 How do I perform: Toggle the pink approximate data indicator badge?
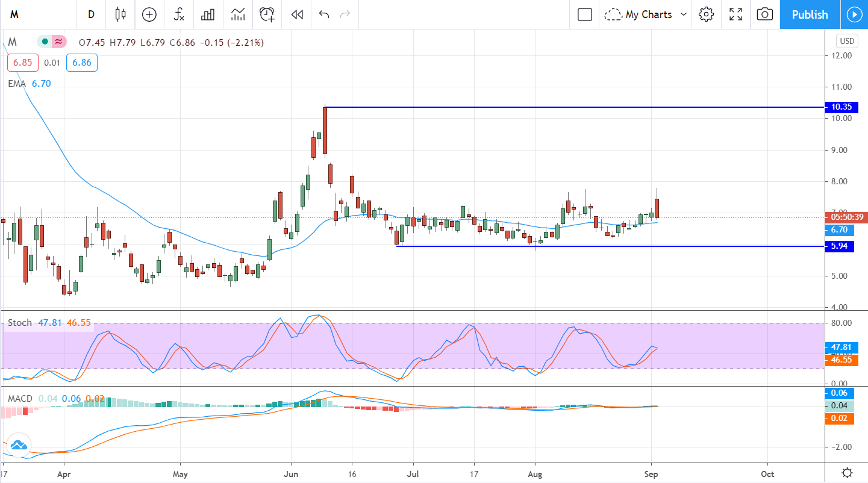pos(58,42)
